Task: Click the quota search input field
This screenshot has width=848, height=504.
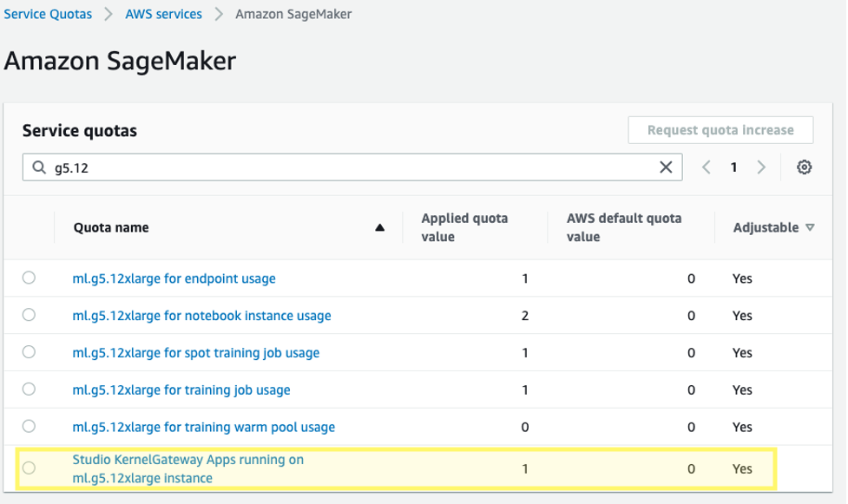Action: 347,167
